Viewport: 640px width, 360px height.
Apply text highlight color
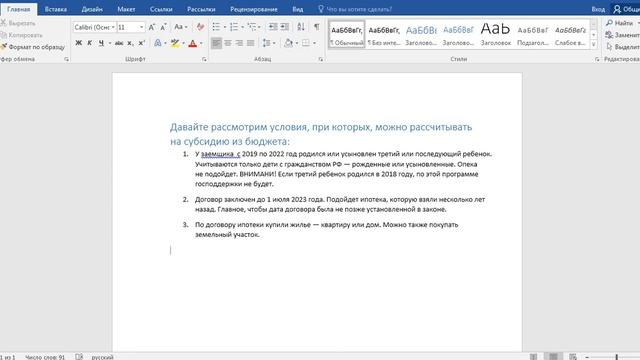[x=175, y=43]
